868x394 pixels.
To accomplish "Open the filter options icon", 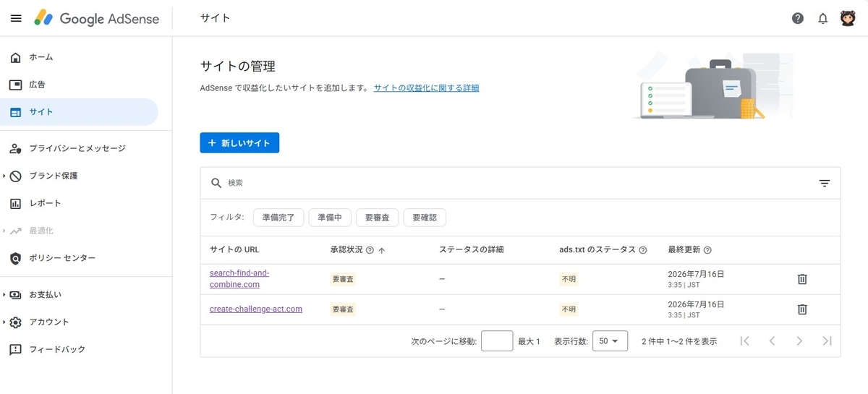I will [x=825, y=183].
